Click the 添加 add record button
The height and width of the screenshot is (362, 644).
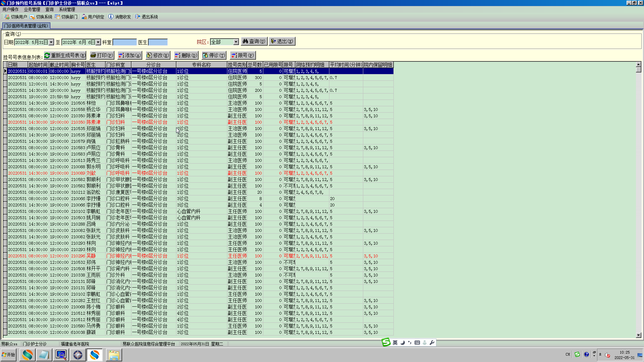pos(129,55)
